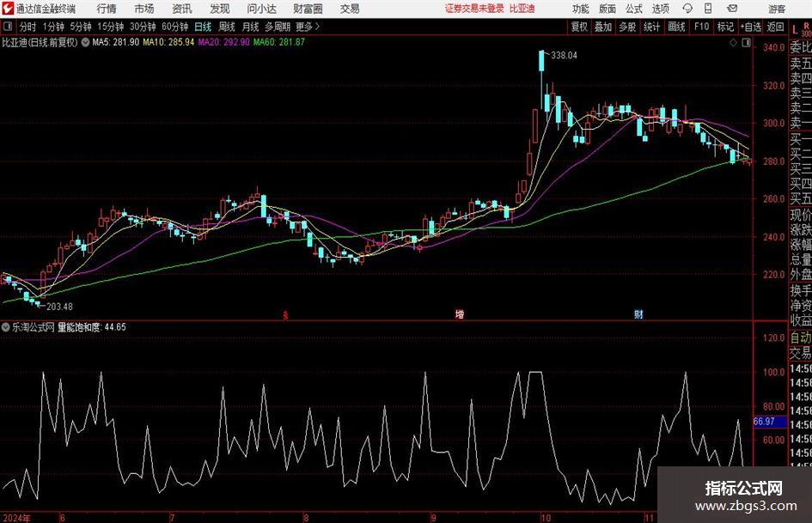Switch to 1分钟 period
This screenshot has width=812, height=523.
[53, 27]
